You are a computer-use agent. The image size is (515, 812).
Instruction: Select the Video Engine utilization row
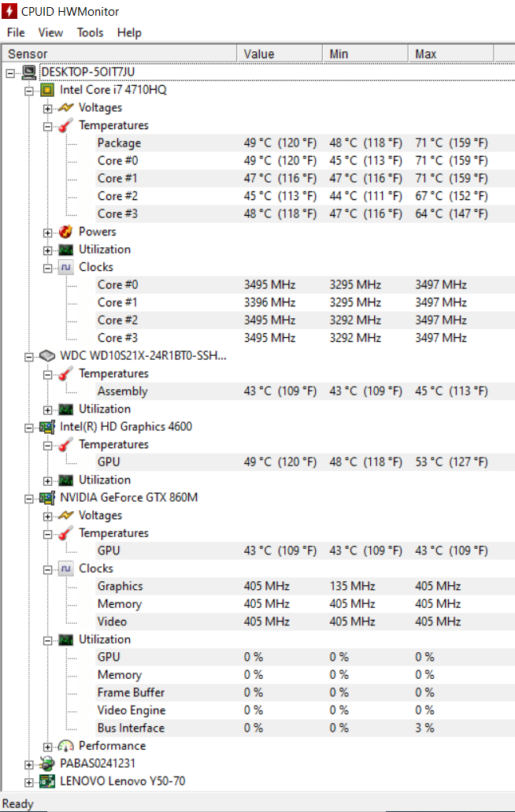[306, 710]
